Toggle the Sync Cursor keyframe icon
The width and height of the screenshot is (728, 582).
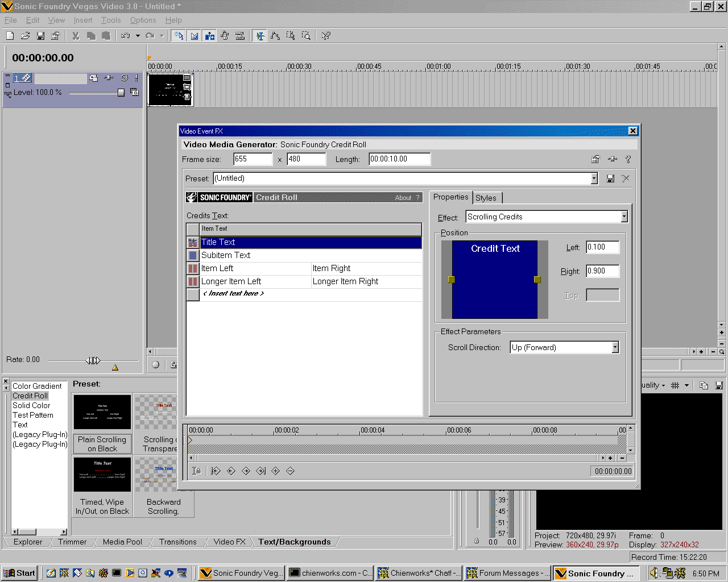196,471
